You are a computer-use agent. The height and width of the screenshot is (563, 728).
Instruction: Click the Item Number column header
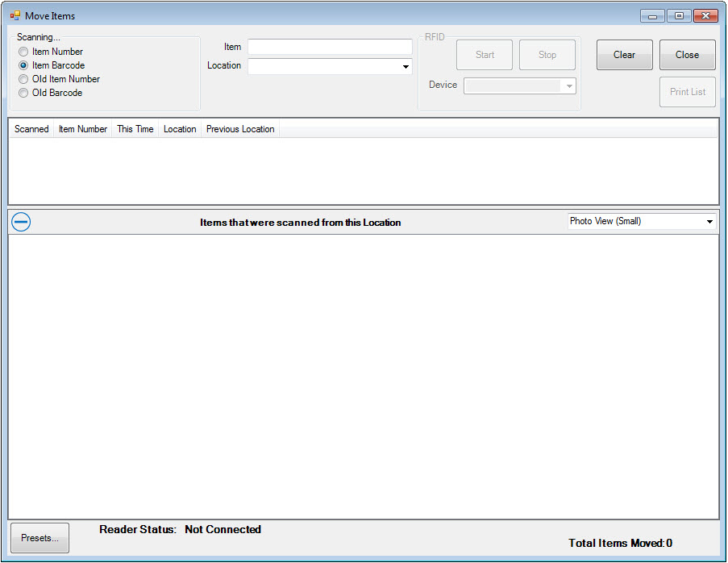click(x=83, y=129)
